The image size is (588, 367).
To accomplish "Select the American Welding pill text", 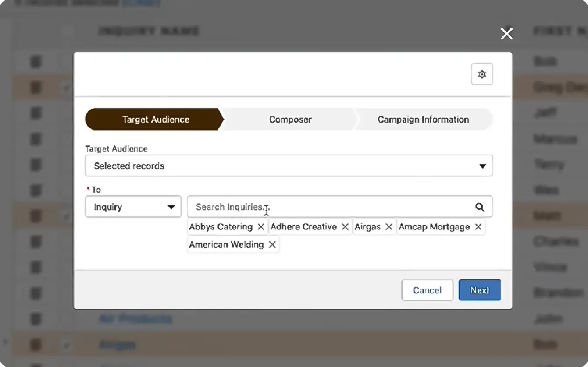I will point(226,245).
